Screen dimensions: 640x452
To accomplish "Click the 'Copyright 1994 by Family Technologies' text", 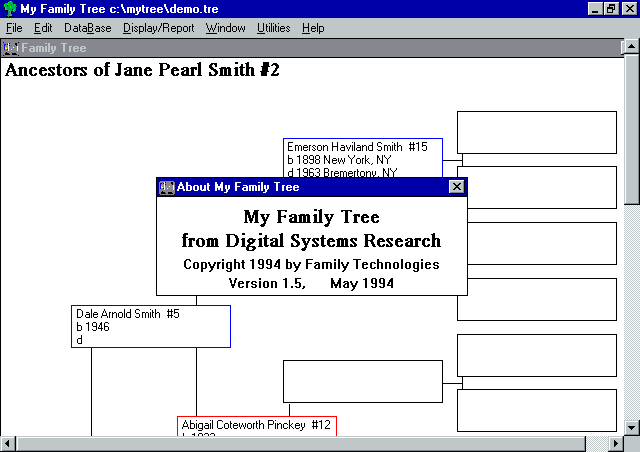I will pos(311,264).
